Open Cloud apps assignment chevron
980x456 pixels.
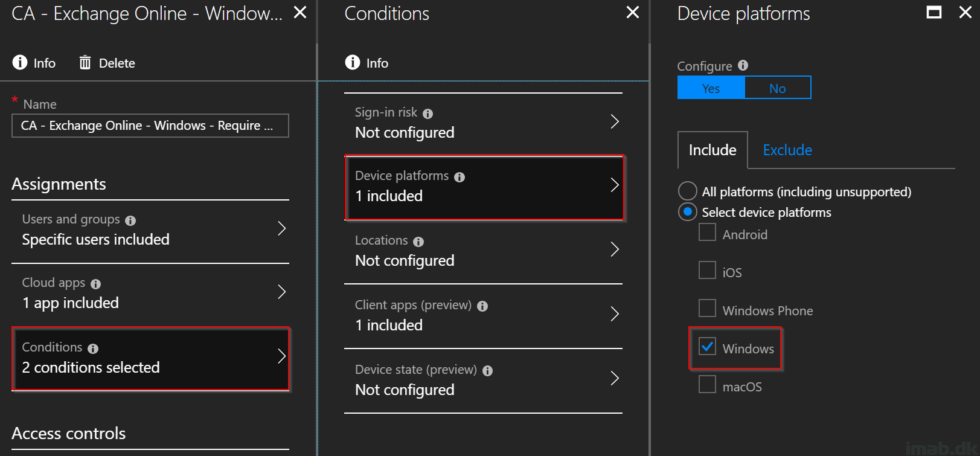coord(281,292)
